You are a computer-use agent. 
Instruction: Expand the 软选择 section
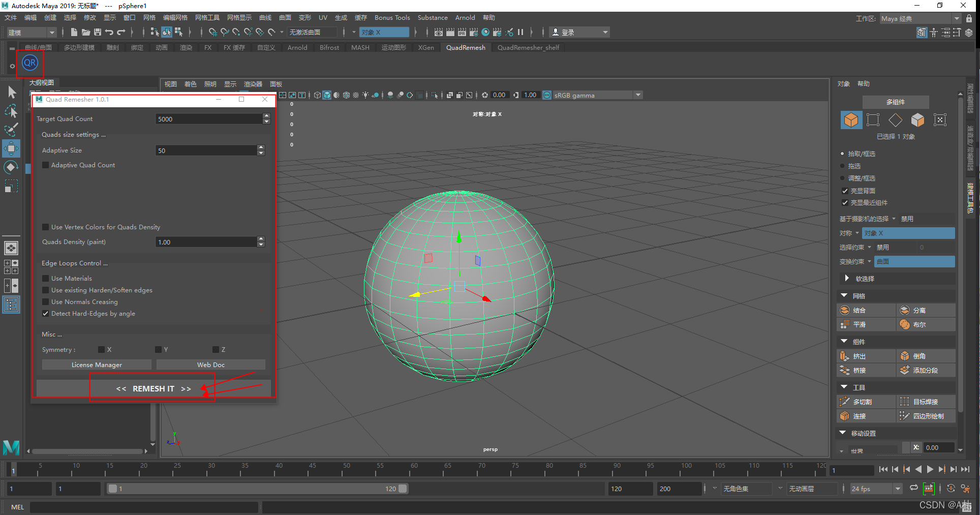click(847, 278)
